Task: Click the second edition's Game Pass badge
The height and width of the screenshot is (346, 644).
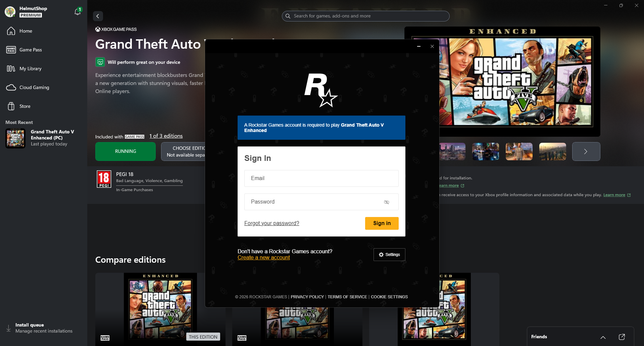Action: click(x=242, y=338)
